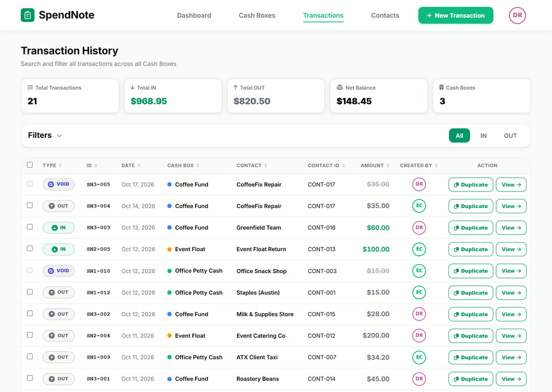Click DR creator avatar on SN3-002 row

point(419,314)
